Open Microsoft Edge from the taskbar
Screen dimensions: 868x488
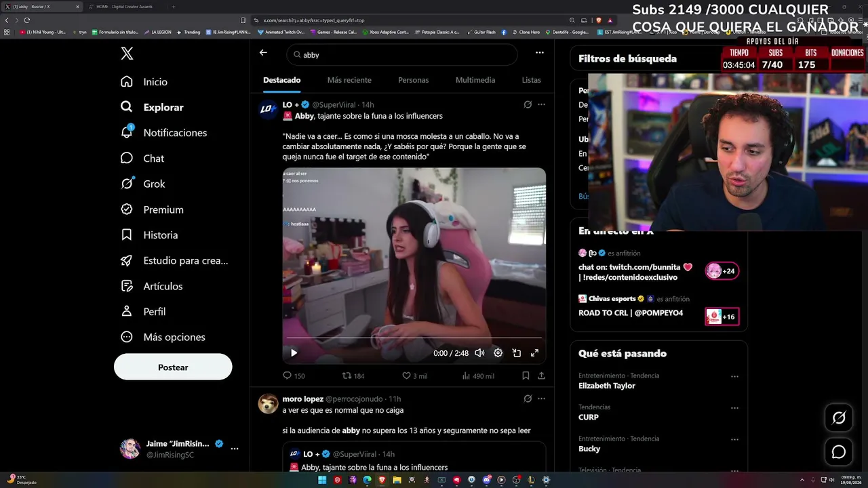coord(367,480)
